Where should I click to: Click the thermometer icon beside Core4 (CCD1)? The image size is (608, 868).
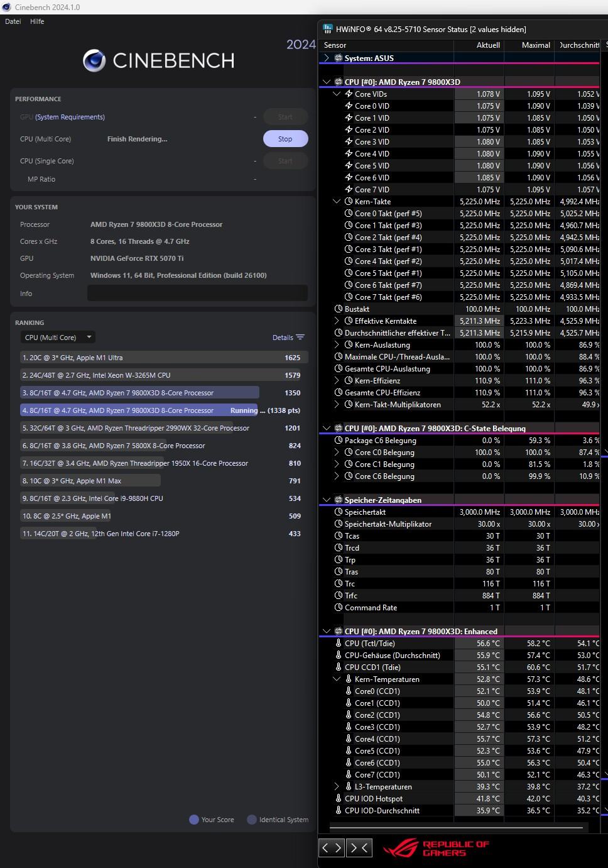click(x=349, y=739)
